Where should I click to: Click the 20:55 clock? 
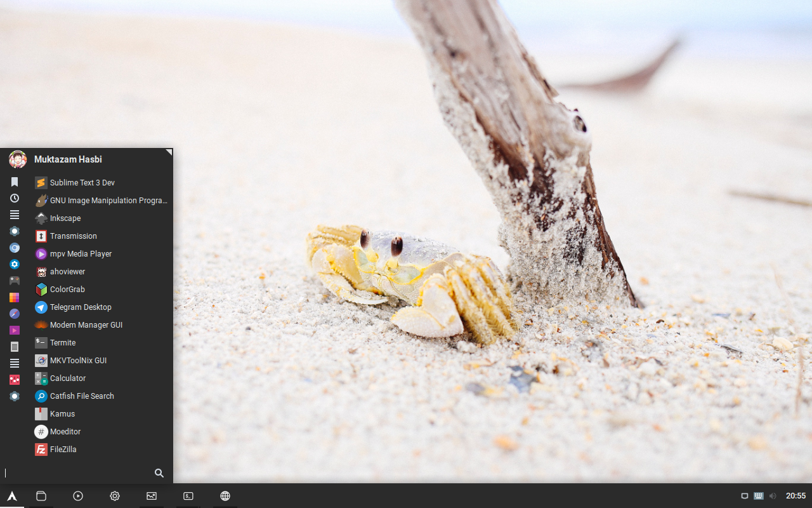click(x=796, y=496)
